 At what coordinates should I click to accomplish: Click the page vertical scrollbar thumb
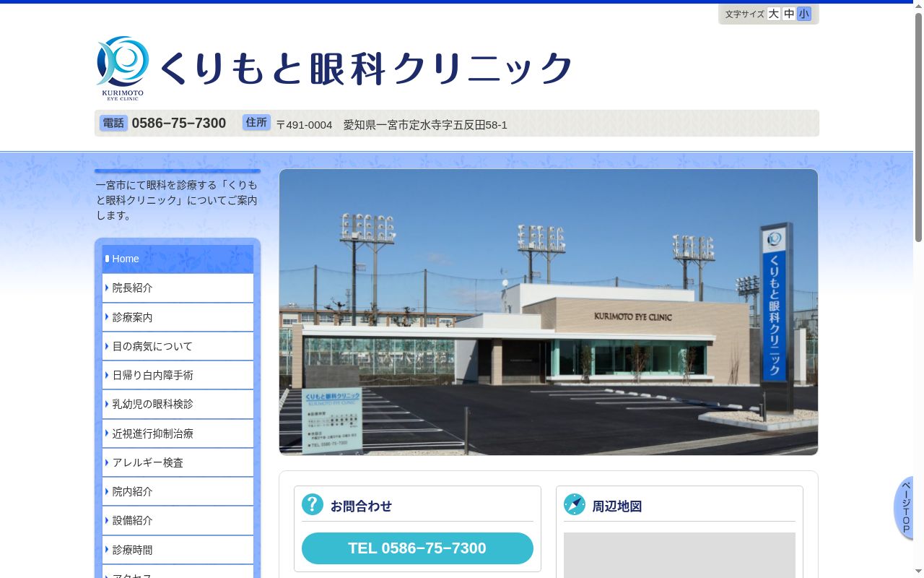918,127
